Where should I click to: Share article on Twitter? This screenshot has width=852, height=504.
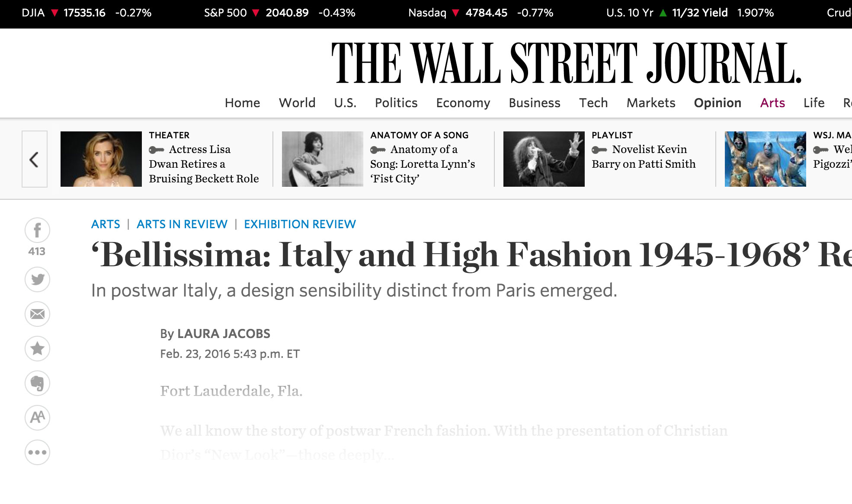click(37, 279)
